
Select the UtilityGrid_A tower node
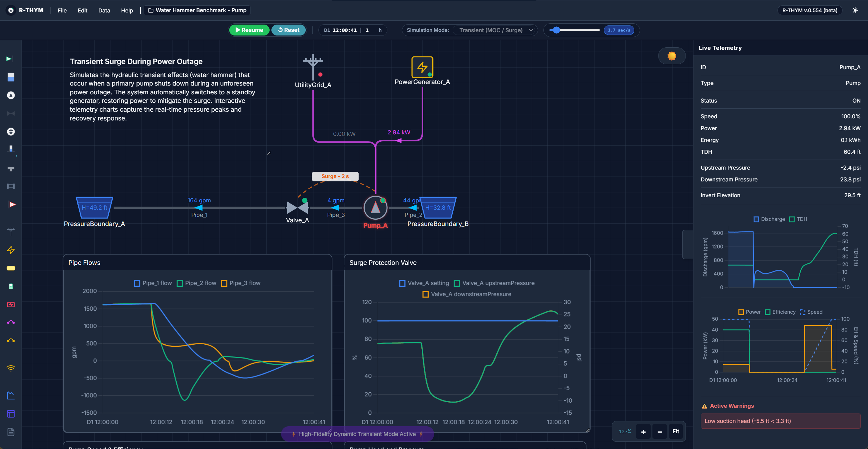point(313,67)
